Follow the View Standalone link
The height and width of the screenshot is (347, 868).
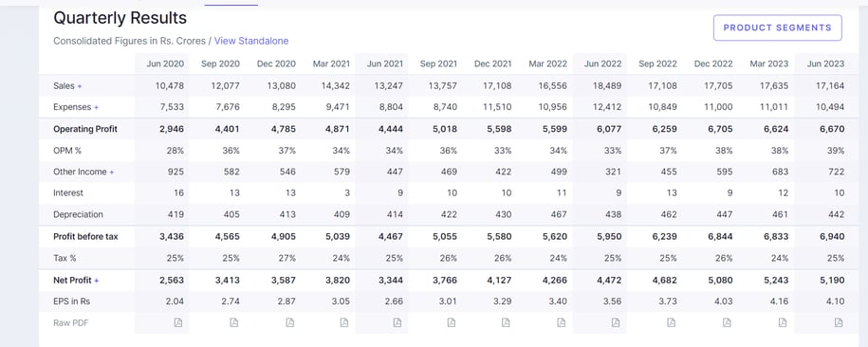251,41
